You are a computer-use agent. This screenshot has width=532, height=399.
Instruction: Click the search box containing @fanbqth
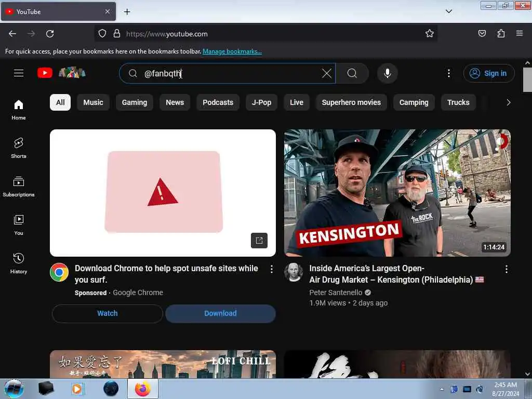228,73
